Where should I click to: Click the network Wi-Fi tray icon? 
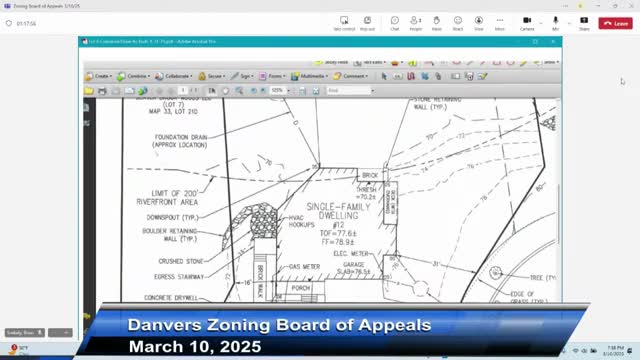(x=576, y=351)
